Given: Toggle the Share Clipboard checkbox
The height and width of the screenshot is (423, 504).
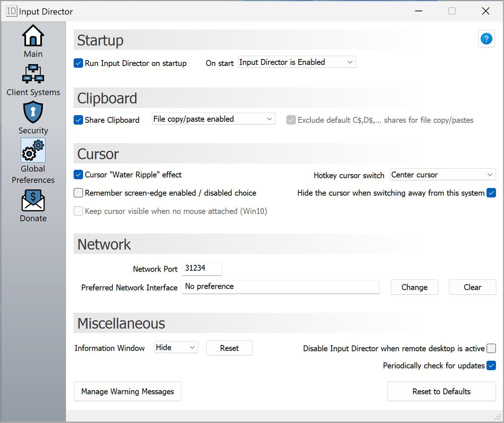Looking at the screenshot, I should point(78,120).
